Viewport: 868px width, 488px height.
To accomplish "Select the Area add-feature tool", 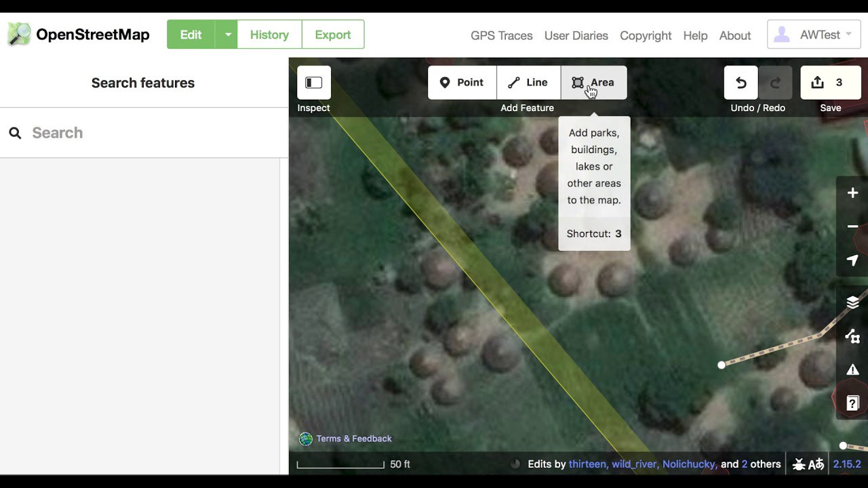I will (x=594, y=83).
